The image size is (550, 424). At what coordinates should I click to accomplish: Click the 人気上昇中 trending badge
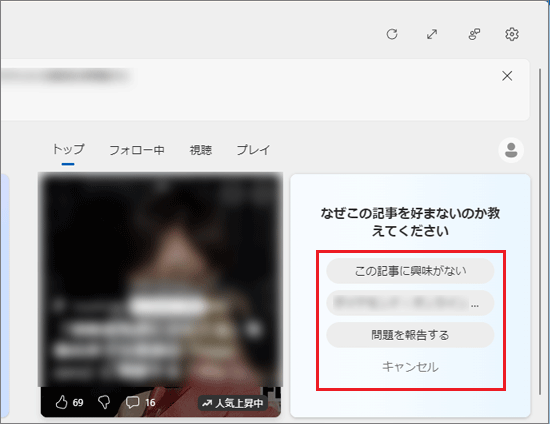233,403
